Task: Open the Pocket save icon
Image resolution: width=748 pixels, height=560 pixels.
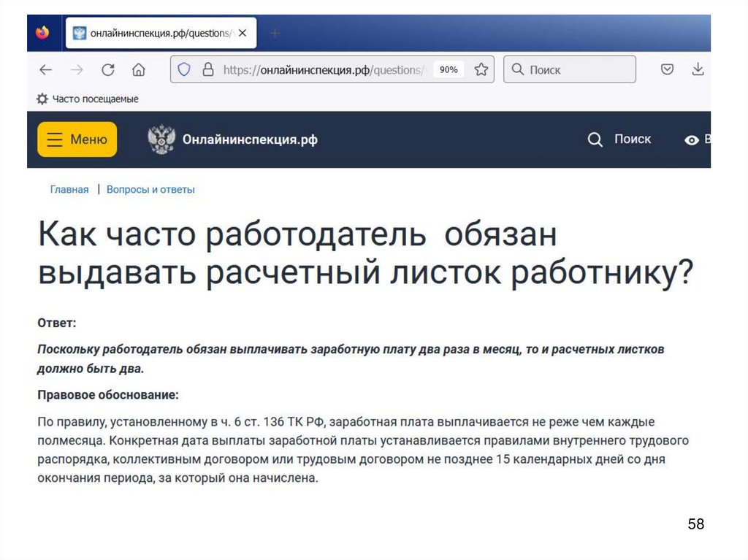Action: click(667, 69)
